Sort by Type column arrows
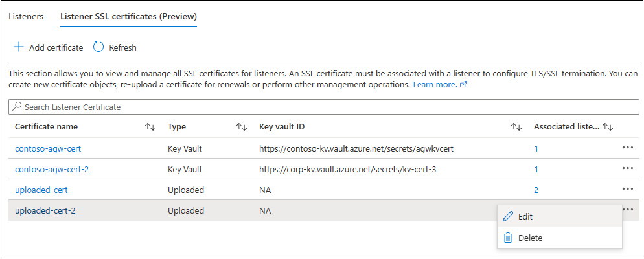This screenshot has width=644, height=259. 242,128
